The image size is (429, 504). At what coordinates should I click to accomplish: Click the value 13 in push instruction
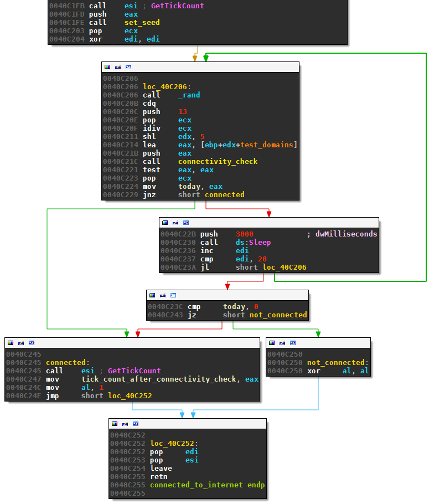(x=183, y=112)
